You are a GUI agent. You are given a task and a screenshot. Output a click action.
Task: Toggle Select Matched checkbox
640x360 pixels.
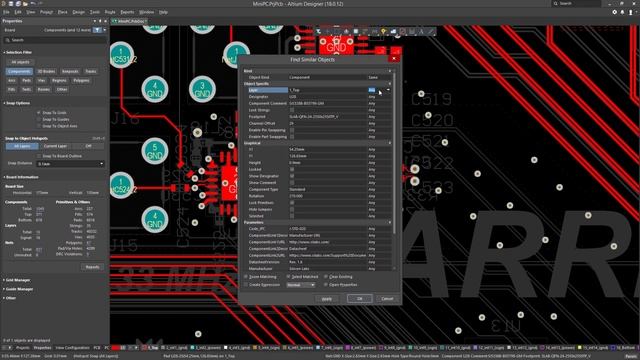tap(289, 277)
